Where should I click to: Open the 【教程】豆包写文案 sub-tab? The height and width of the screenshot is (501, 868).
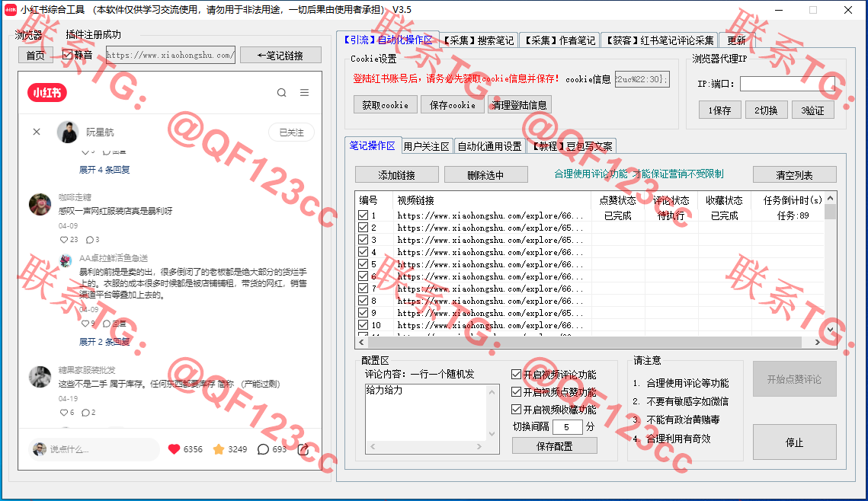[572, 146]
